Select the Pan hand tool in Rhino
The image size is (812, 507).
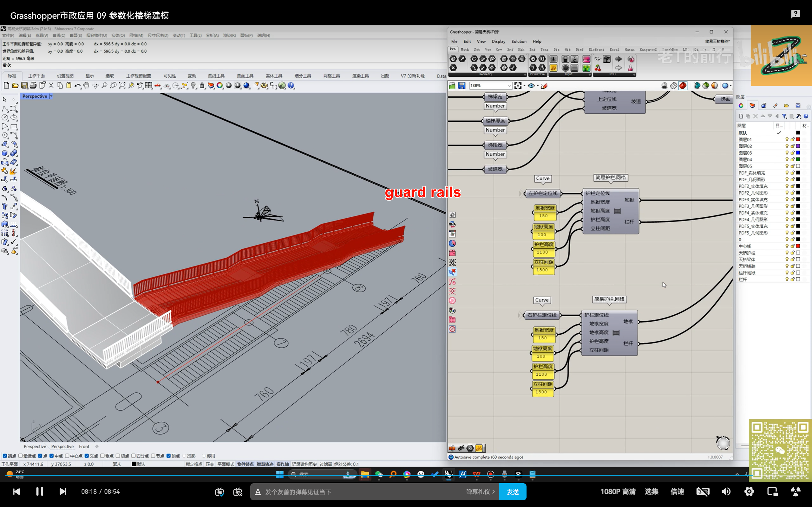click(x=86, y=86)
